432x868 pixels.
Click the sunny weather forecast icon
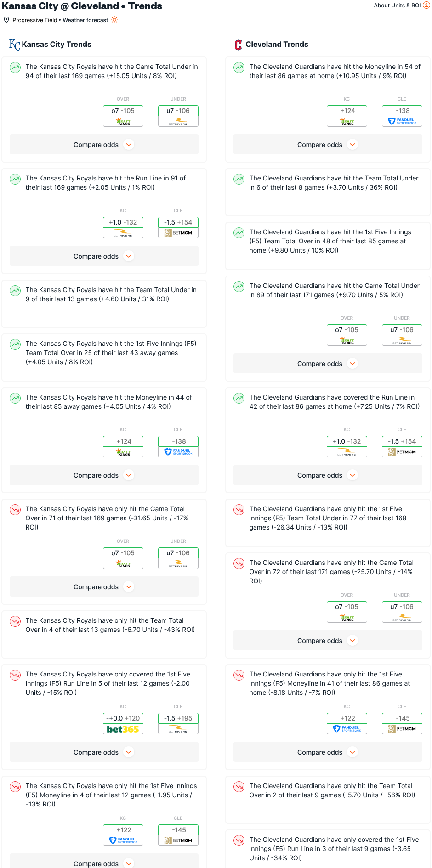coord(114,20)
